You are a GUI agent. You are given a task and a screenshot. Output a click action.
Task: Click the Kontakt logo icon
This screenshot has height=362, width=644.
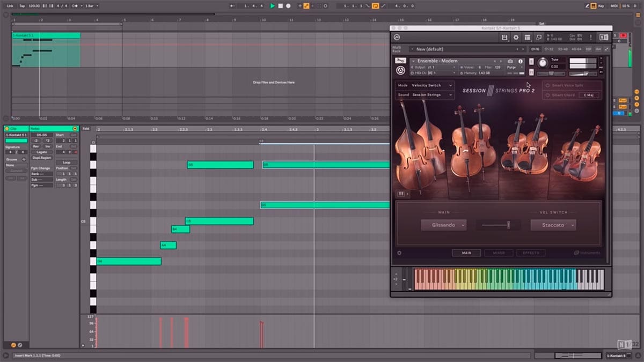[397, 38]
